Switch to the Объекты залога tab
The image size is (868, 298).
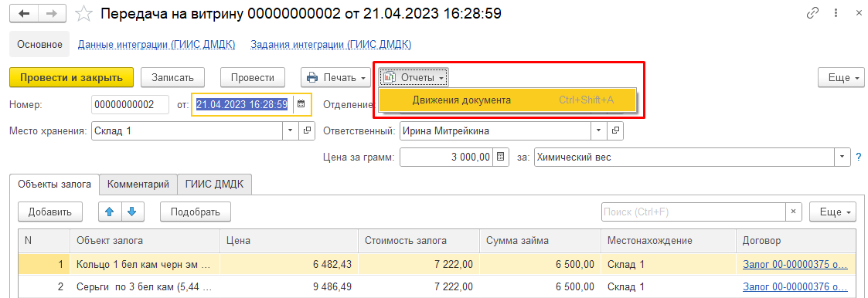(x=54, y=185)
